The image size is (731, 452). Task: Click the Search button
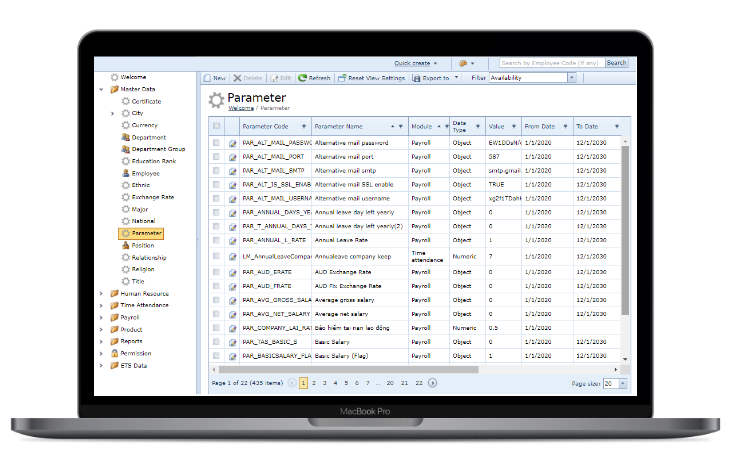tap(617, 62)
